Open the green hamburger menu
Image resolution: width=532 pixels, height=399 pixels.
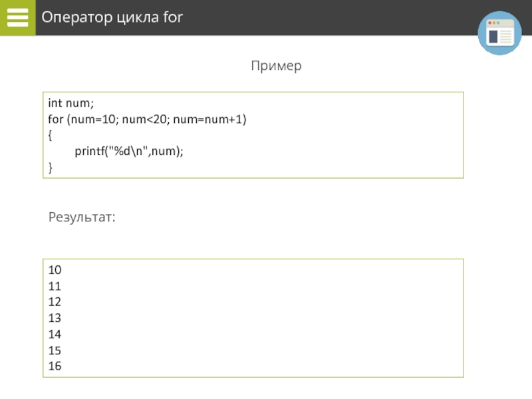click(x=17, y=18)
